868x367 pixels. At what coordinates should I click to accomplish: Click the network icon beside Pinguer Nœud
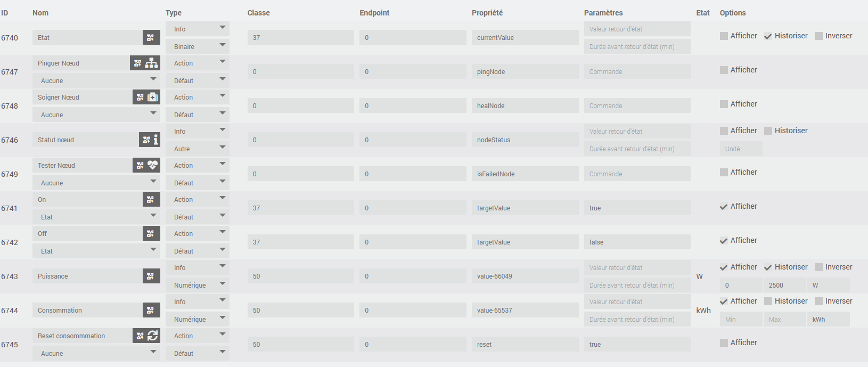(152, 63)
